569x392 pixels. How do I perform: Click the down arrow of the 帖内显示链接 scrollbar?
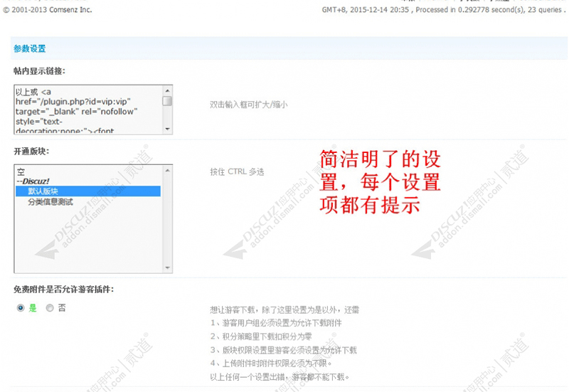coord(167,129)
